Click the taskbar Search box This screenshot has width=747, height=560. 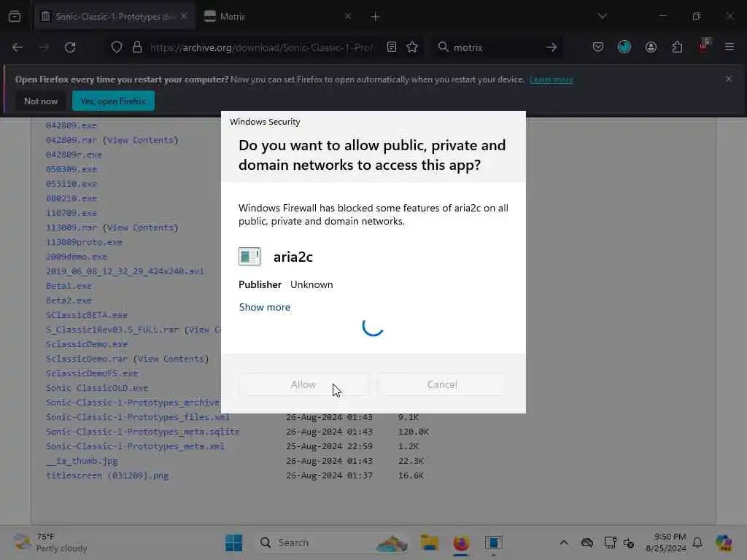pos(332,542)
